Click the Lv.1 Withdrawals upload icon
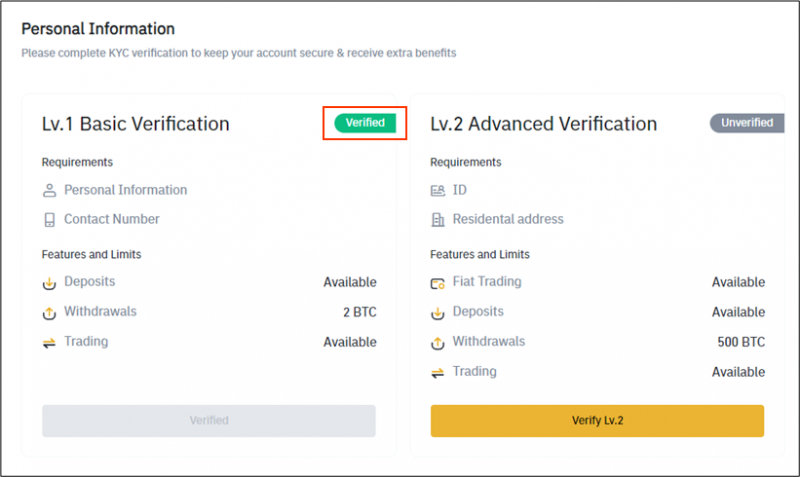Image resolution: width=800 pixels, height=477 pixels. coord(49,313)
